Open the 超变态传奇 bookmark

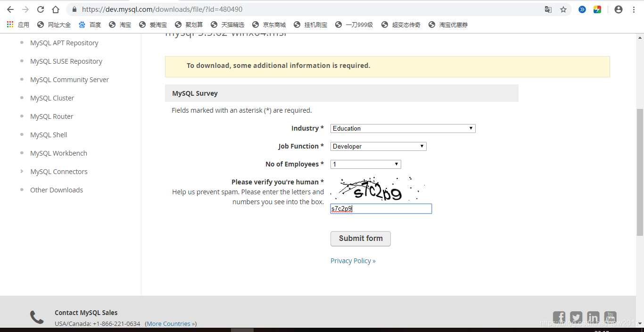coord(401,25)
